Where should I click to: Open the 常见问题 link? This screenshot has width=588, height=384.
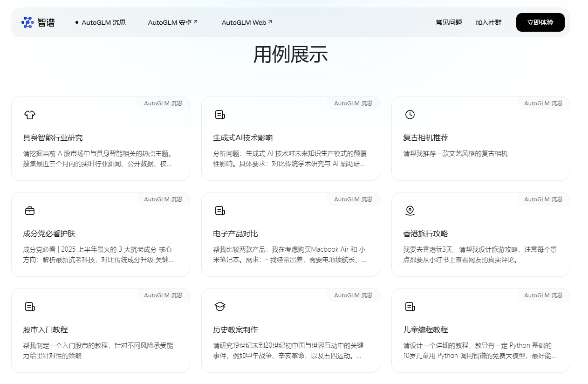point(449,22)
